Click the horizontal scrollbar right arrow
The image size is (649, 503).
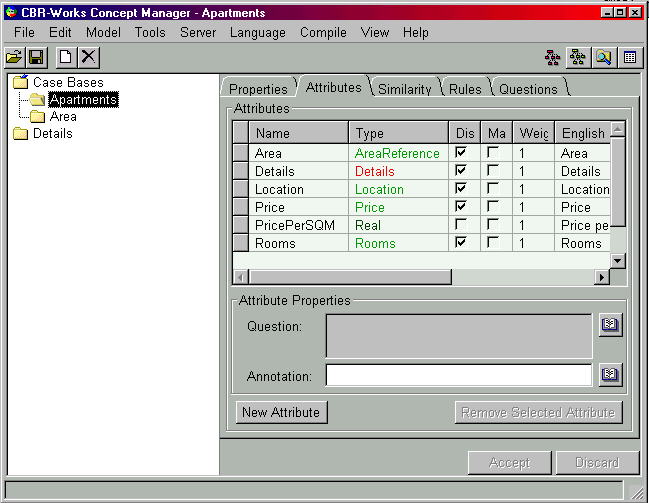click(601, 277)
